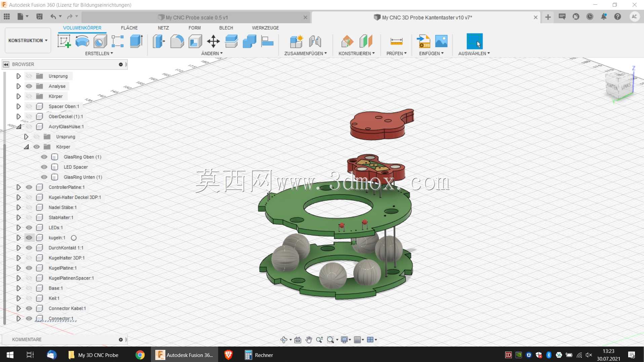Switch to the WERKZEUGE tab

(x=266, y=28)
